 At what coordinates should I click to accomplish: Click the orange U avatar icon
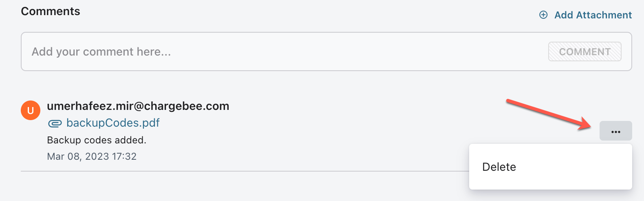31,110
